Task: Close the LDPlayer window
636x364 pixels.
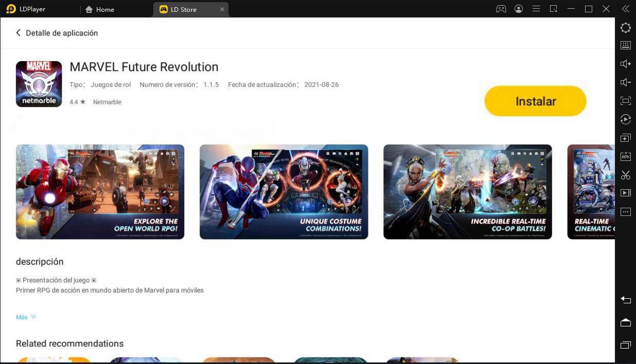Action: click(x=606, y=9)
